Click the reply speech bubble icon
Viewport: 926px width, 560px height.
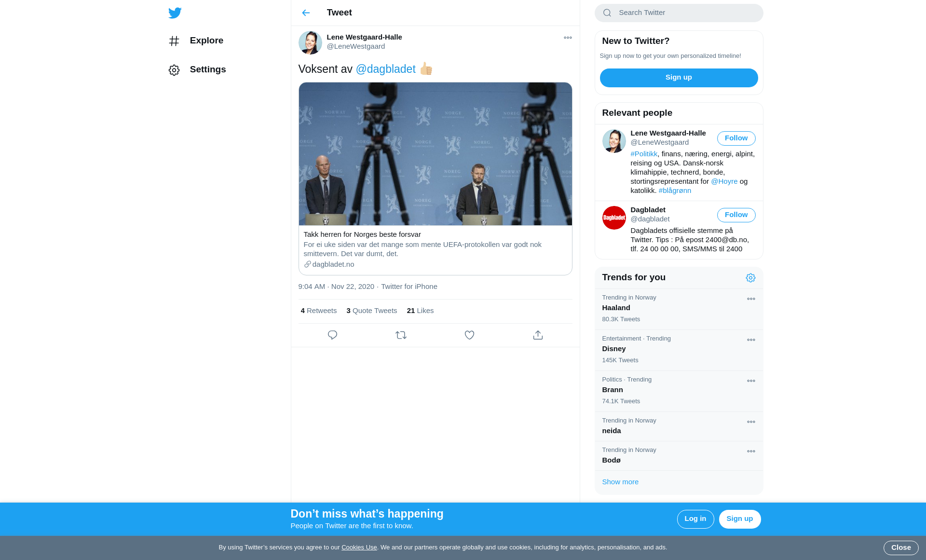[x=332, y=335]
